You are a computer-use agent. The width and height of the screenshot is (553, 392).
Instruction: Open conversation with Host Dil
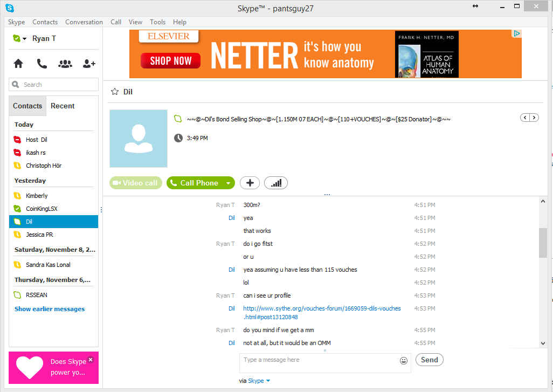coord(53,140)
